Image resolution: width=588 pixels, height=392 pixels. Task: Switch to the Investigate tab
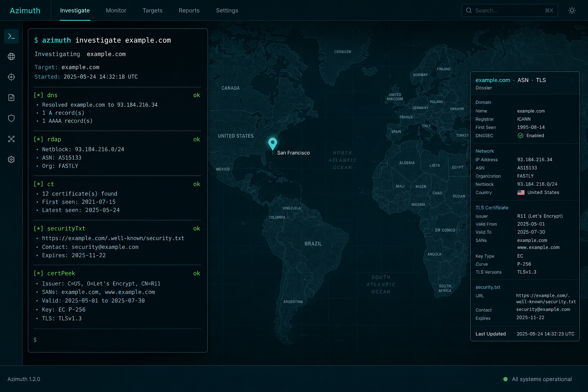tap(75, 10)
